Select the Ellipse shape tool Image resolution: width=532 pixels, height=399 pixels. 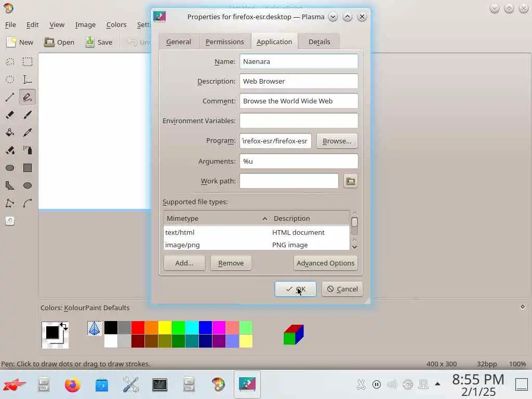[x=28, y=185]
